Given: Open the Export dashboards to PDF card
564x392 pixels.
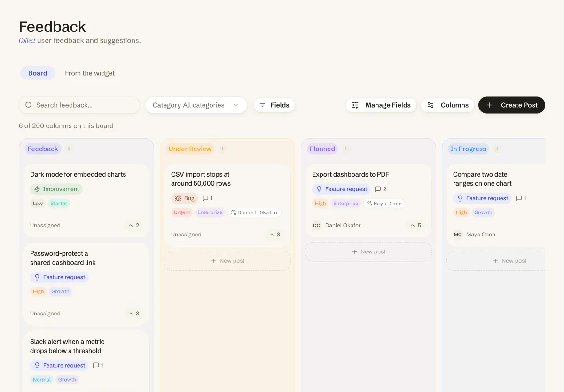Looking at the screenshot, I should [368, 201].
